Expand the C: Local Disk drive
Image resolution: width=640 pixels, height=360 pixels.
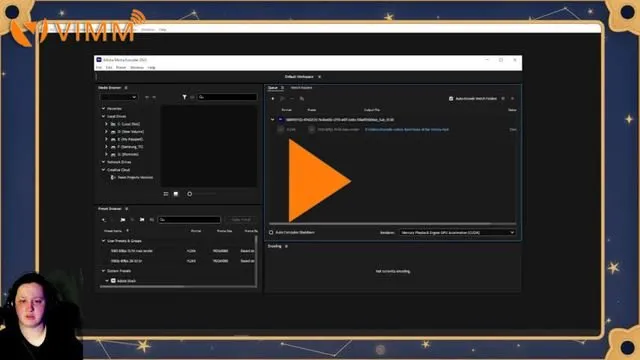(x=107, y=124)
